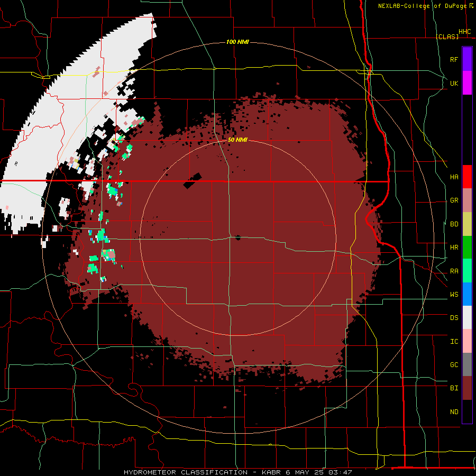Click the UK legend label

(x=454, y=83)
